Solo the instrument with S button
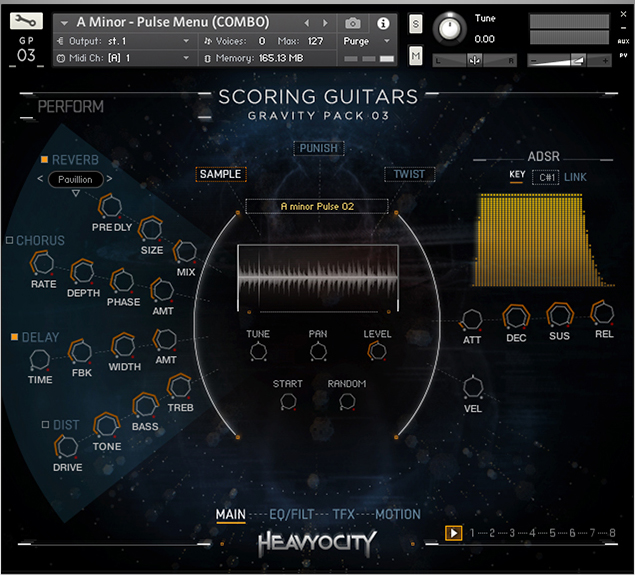635x575 pixels. 416,24
